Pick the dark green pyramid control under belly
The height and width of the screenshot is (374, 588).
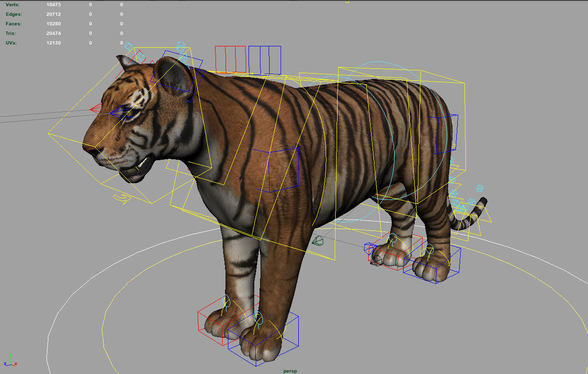tap(317, 241)
